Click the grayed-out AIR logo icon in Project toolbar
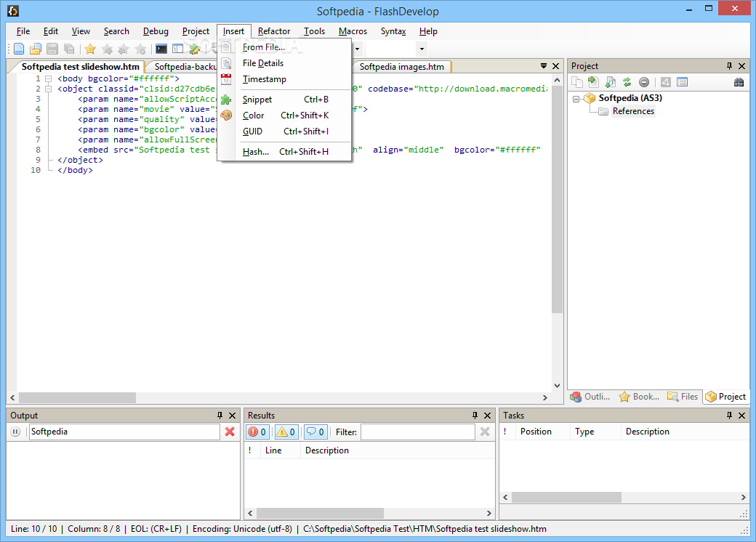Image resolution: width=756 pixels, height=542 pixels. pos(666,82)
